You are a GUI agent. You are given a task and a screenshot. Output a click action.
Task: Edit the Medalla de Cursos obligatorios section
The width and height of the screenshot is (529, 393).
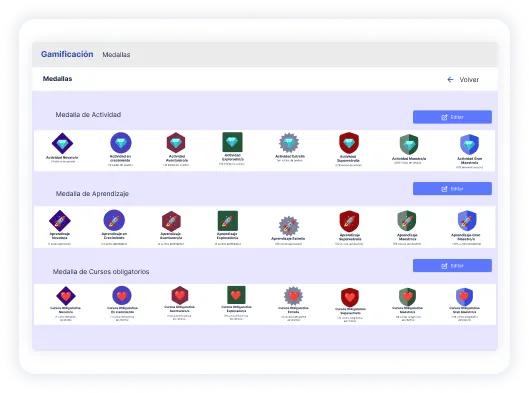pos(452,265)
